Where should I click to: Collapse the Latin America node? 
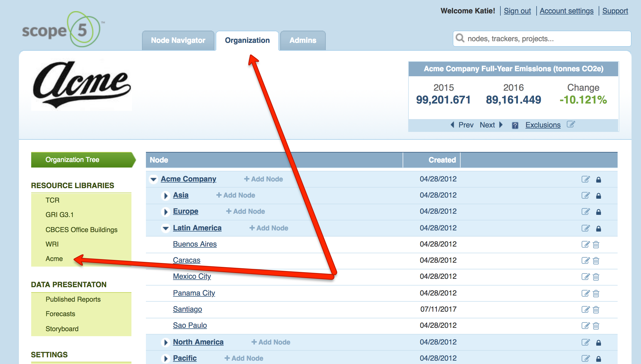(x=166, y=228)
